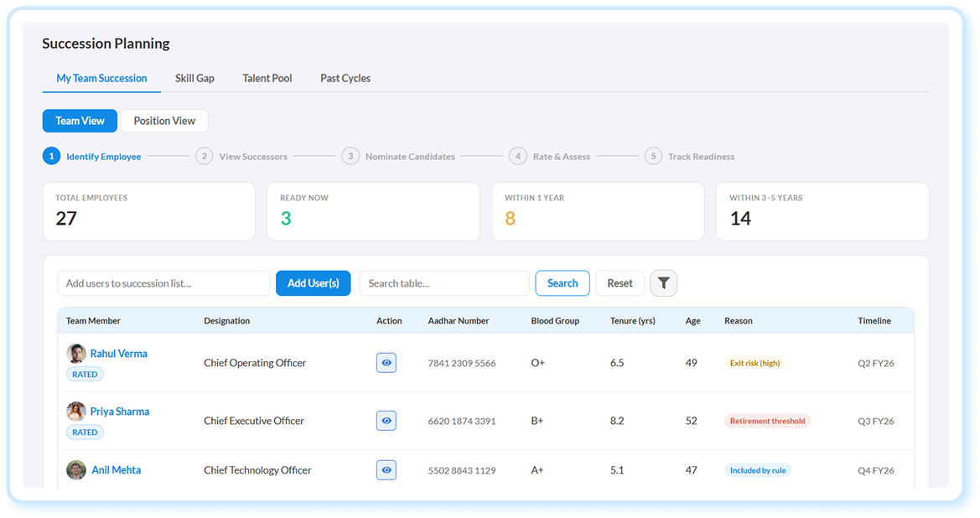
Task: Select Team View toggle
Action: (x=80, y=121)
